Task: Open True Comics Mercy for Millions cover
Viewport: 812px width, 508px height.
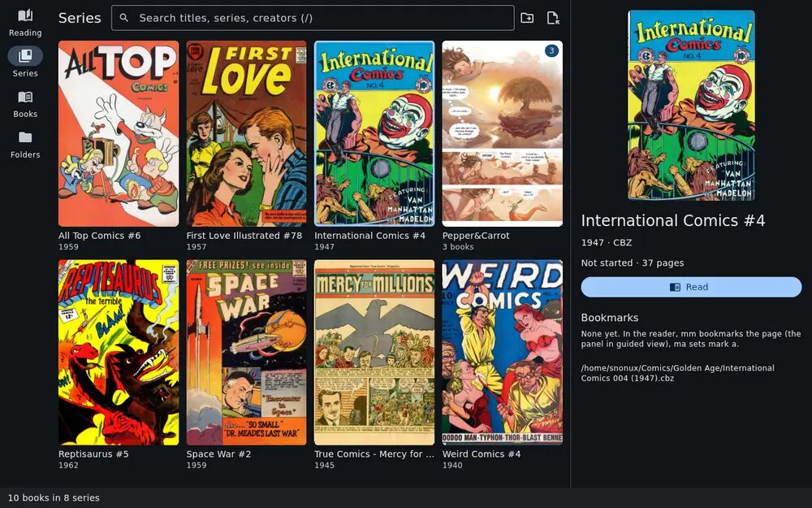Action: coord(374,353)
